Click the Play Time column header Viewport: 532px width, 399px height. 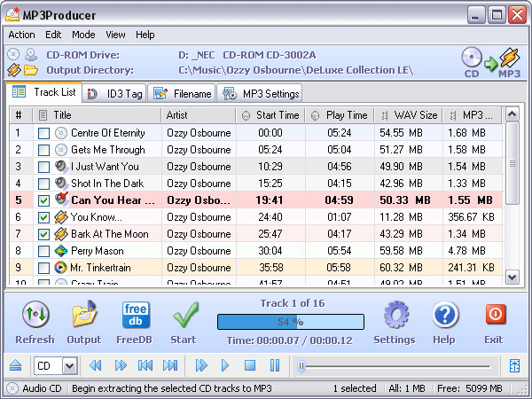[x=339, y=115]
